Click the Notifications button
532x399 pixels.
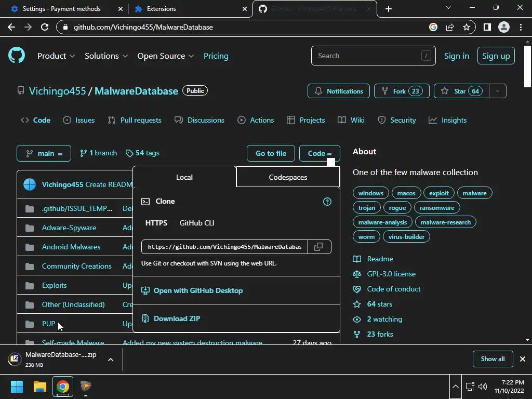pos(339,91)
